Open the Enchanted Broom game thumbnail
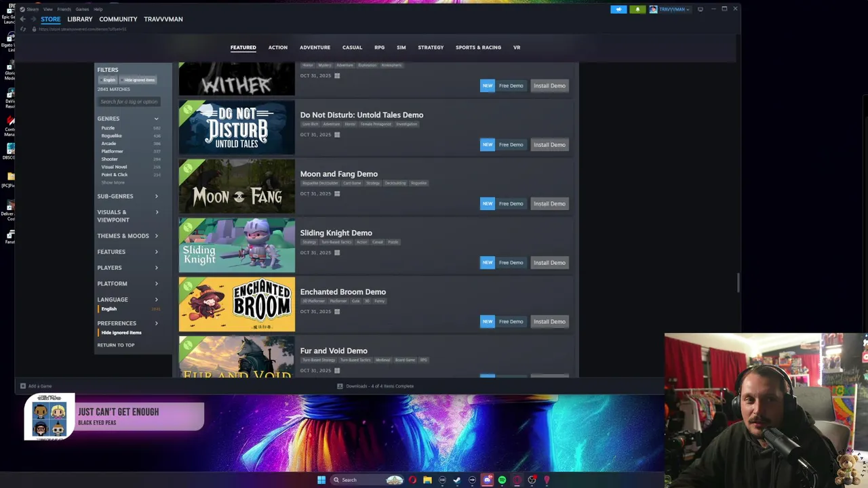 click(237, 304)
